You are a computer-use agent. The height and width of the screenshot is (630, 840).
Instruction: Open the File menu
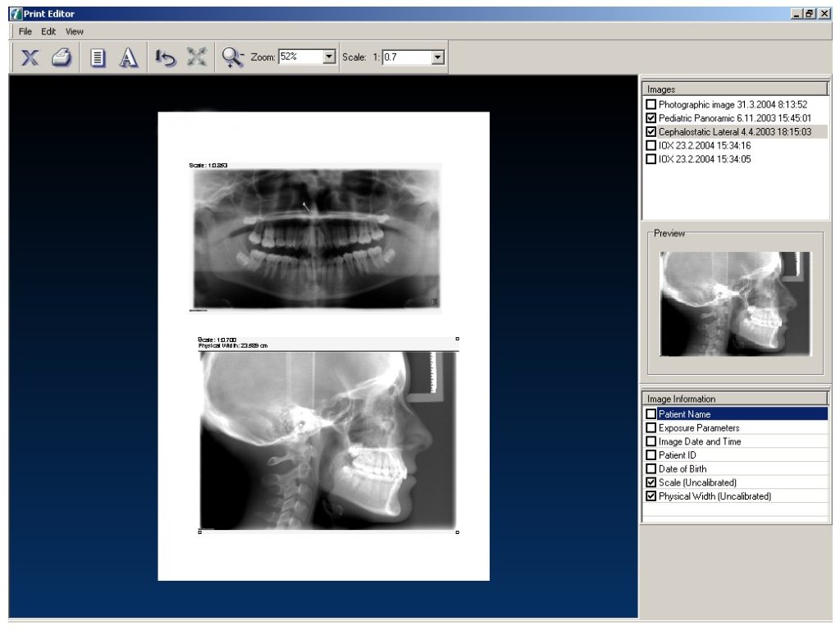click(x=25, y=31)
